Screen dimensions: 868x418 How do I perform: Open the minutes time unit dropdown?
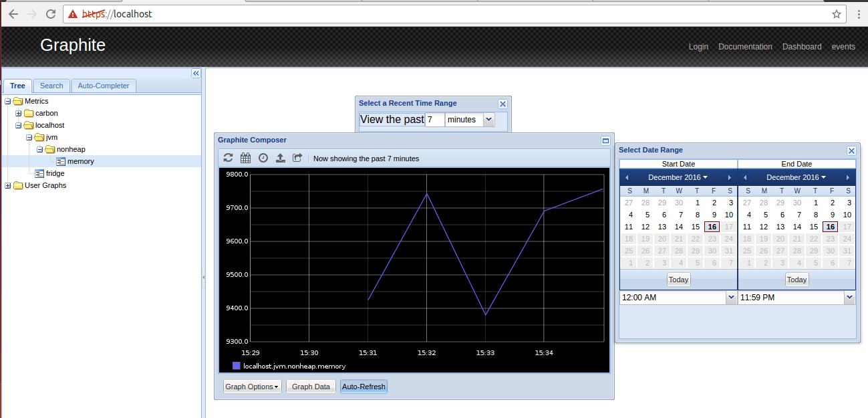pos(488,120)
